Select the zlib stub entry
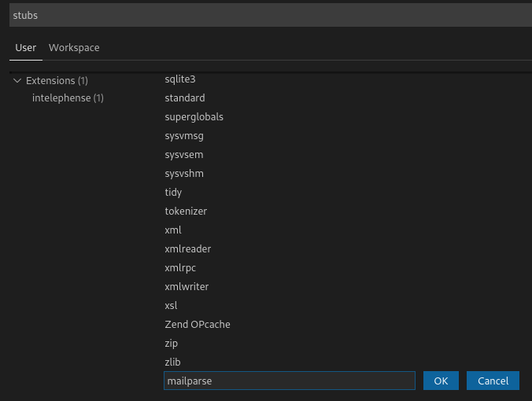 (x=172, y=362)
